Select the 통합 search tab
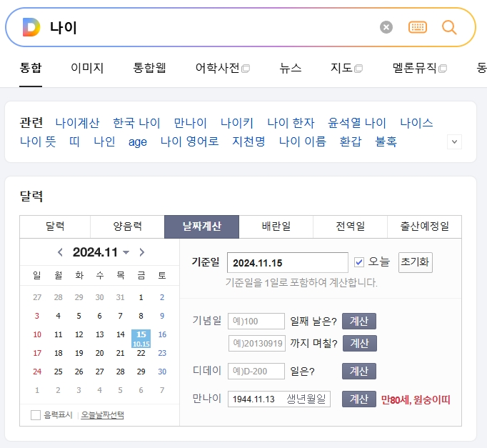The height and width of the screenshot is (448, 487). coord(31,68)
